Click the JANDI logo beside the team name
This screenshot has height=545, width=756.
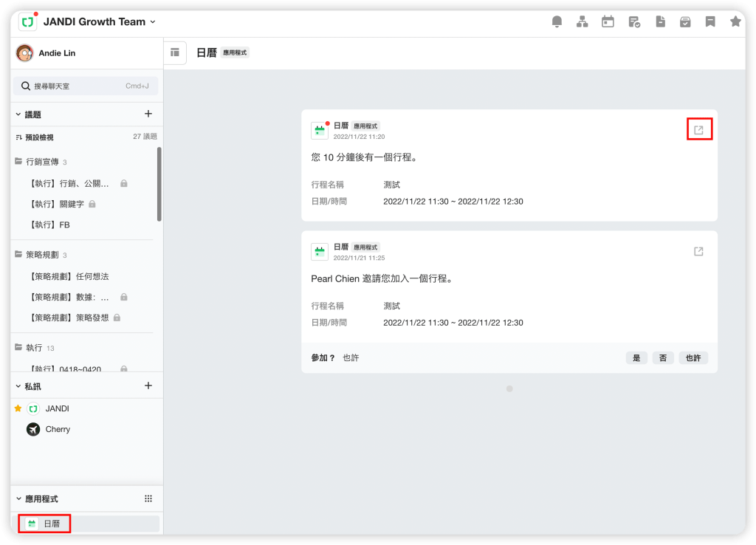(27, 22)
